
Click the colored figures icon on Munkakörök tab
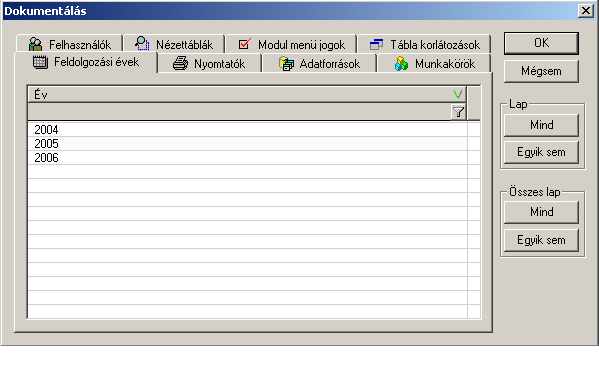pyautogui.click(x=401, y=64)
